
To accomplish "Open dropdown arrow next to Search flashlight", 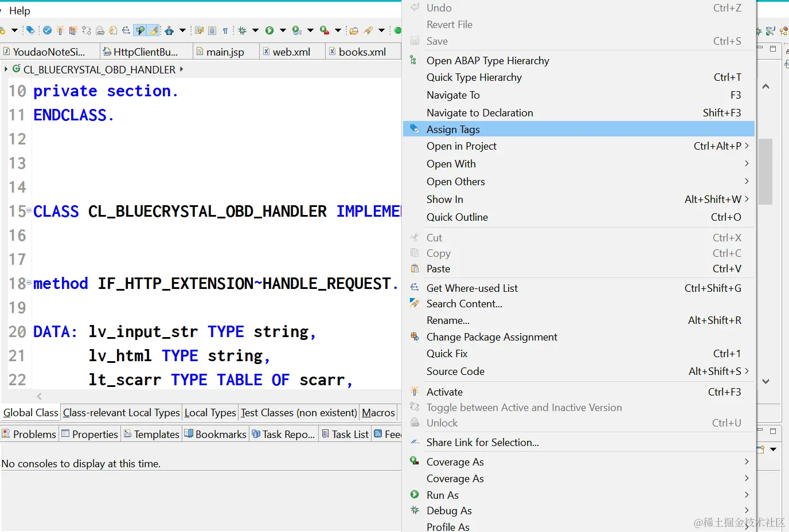I will point(381,30).
